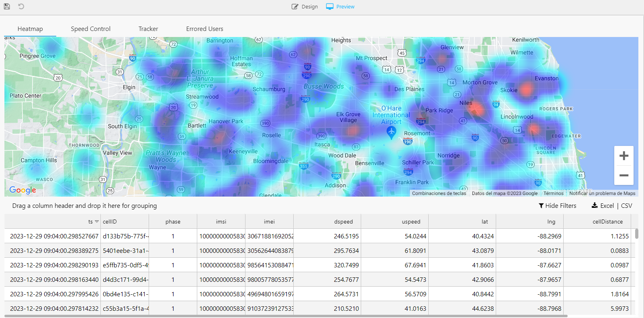Screen dimensions: 644x318
Task: Open Preview mode with monitor icon
Action: coord(340,6)
